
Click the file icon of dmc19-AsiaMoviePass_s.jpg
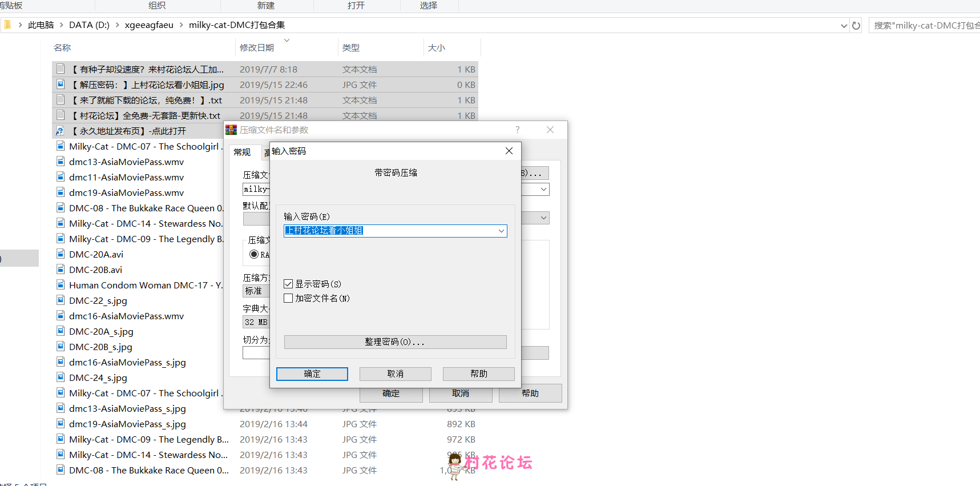(x=61, y=424)
